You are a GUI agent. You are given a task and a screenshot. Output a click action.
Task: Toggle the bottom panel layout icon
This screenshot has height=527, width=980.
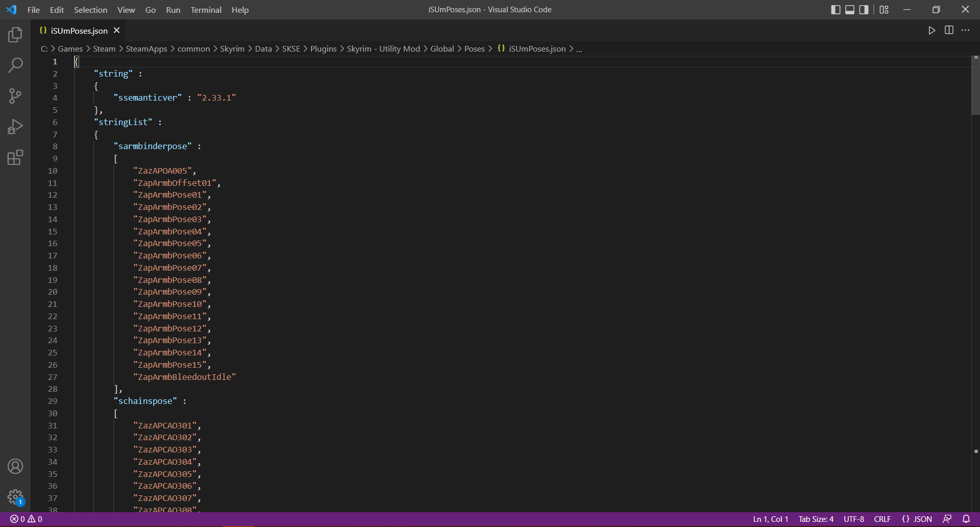coord(850,10)
